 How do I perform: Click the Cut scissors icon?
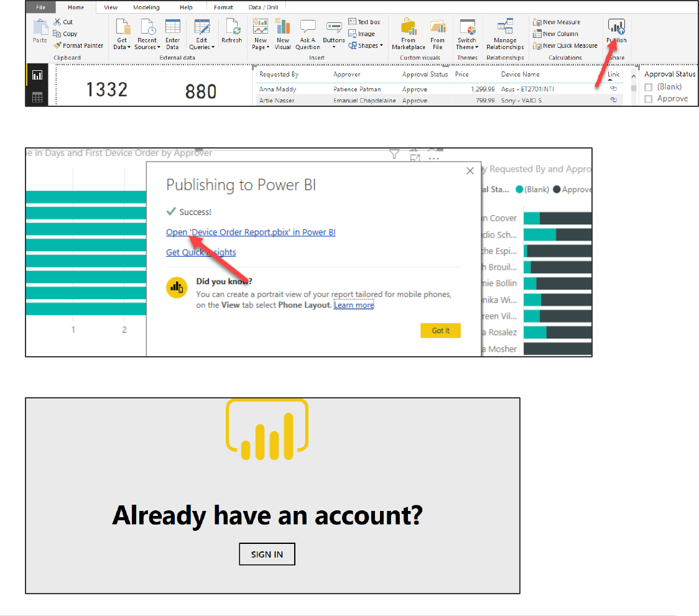[57, 22]
